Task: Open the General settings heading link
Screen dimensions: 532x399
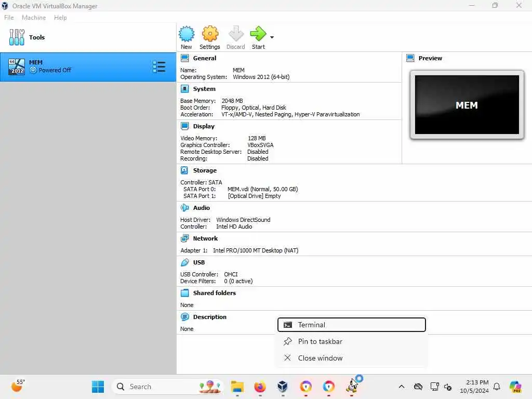Action: click(205, 58)
